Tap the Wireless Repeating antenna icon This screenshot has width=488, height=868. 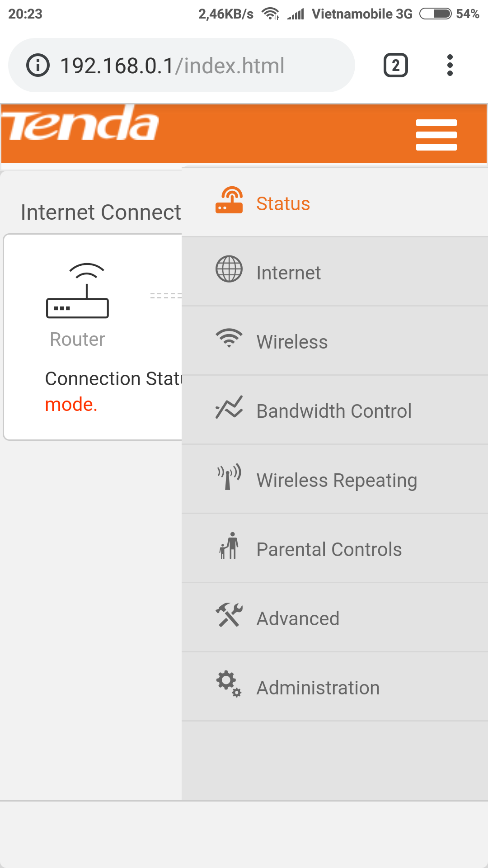(x=229, y=476)
